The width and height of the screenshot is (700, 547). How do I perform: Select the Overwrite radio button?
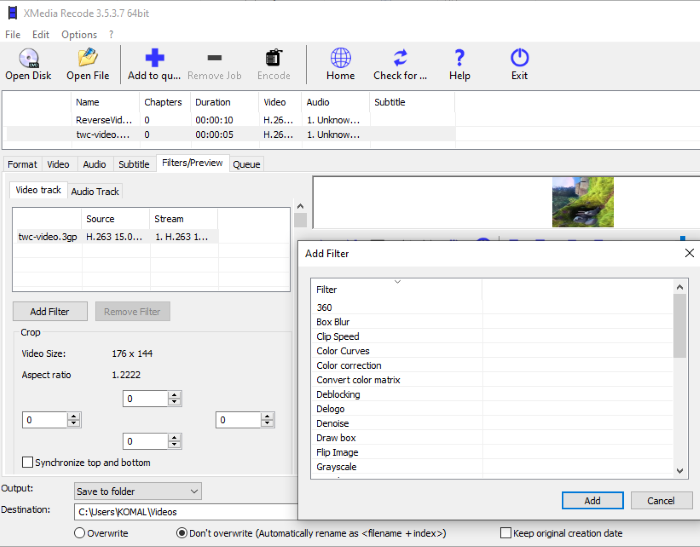click(x=79, y=533)
